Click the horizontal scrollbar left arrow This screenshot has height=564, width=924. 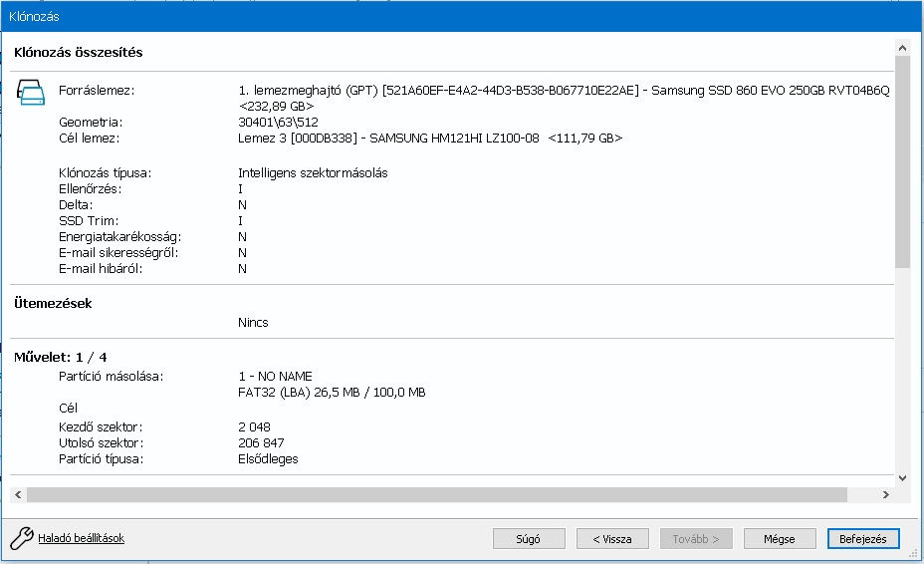[17, 494]
